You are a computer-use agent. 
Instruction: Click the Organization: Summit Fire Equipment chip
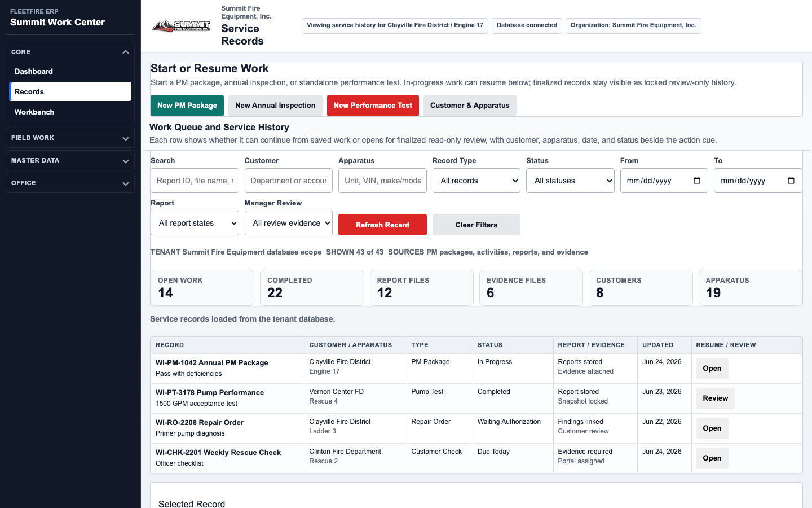pos(633,25)
